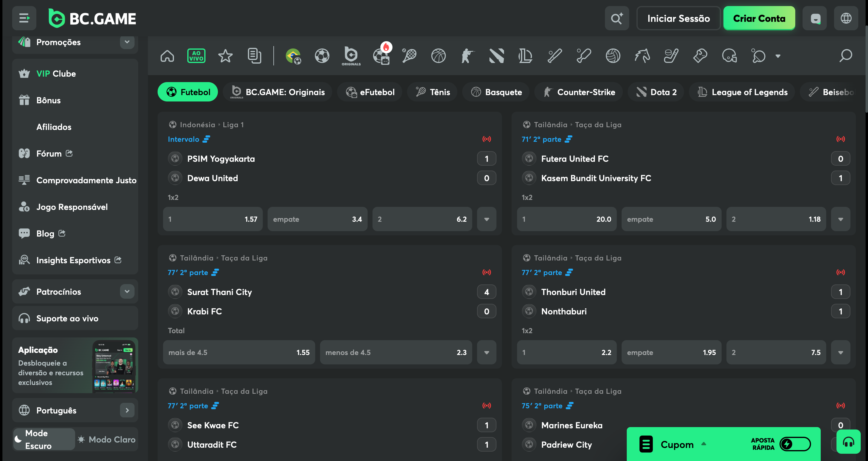Select the soccer ball sport icon
Image resolution: width=868 pixels, height=461 pixels.
[322, 56]
